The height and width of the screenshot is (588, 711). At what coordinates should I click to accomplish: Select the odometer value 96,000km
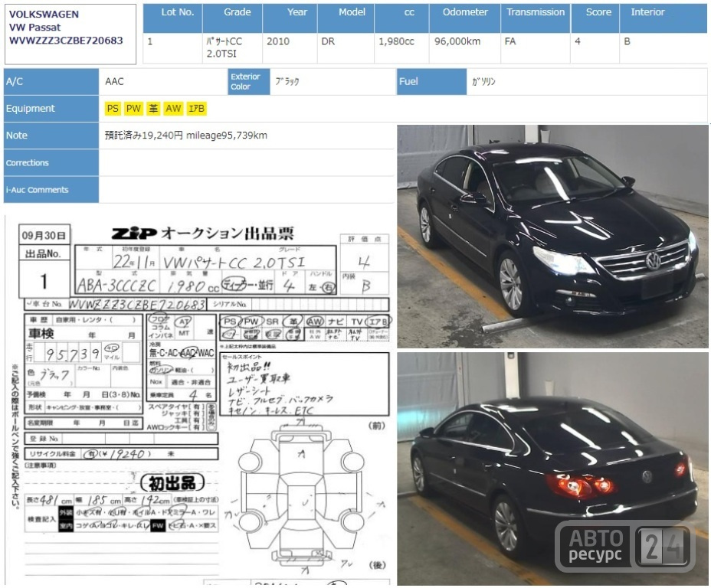(x=457, y=41)
